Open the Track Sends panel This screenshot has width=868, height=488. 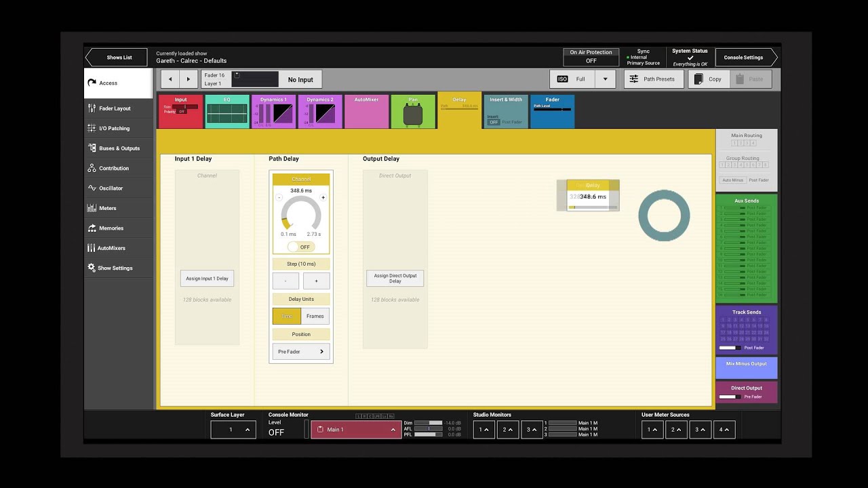tap(747, 329)
